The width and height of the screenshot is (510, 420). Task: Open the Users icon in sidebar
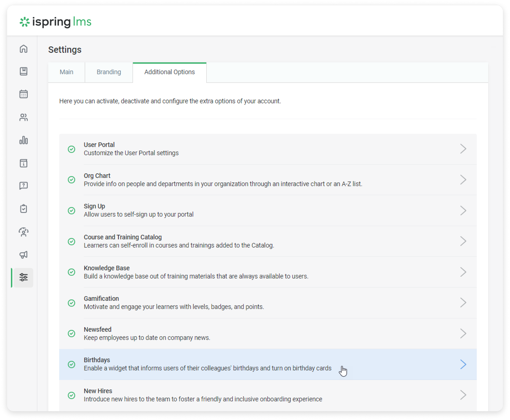pos(23,117)
